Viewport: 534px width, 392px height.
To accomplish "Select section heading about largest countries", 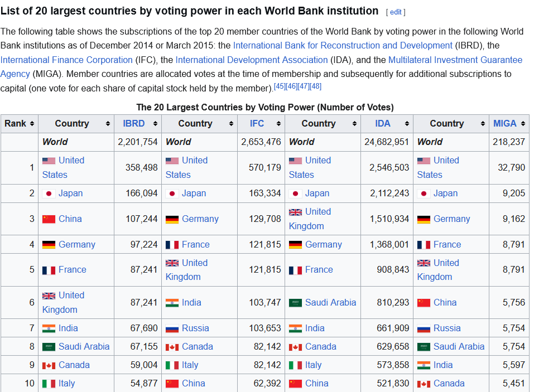I will click(189, 11).
